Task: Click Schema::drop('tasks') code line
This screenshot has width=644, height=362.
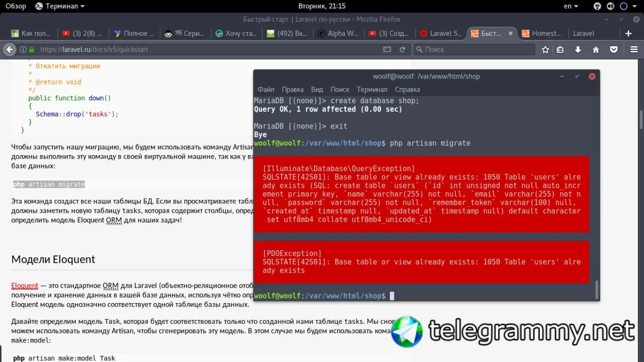Action: (77, 114)
